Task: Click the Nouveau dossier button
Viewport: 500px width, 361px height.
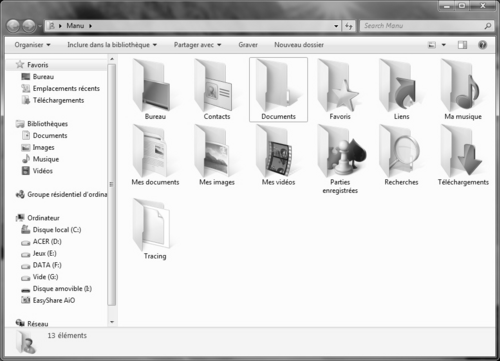Action: point(299,45)
